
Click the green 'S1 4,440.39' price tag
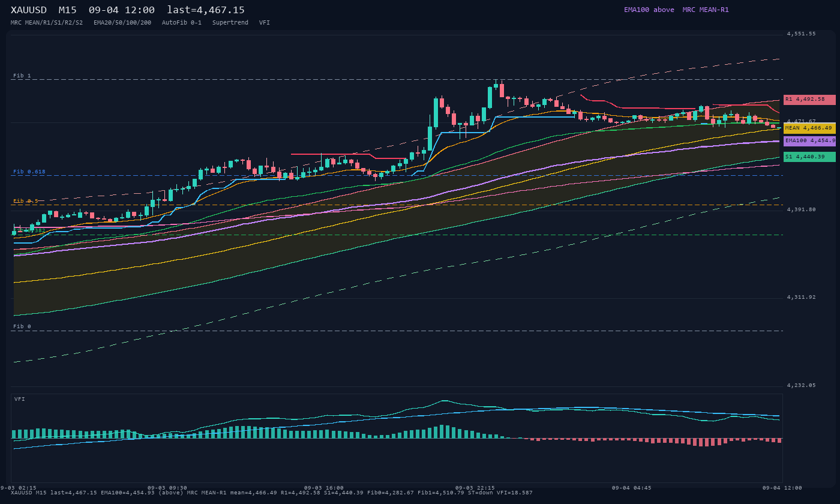pyautogui.click(x=809, y=157)
